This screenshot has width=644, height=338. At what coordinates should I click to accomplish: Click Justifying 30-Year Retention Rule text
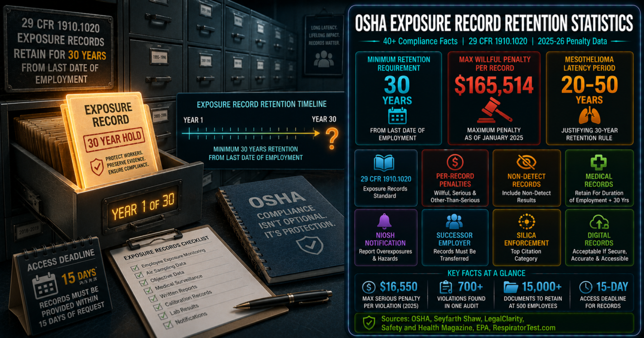pos(590,134)
